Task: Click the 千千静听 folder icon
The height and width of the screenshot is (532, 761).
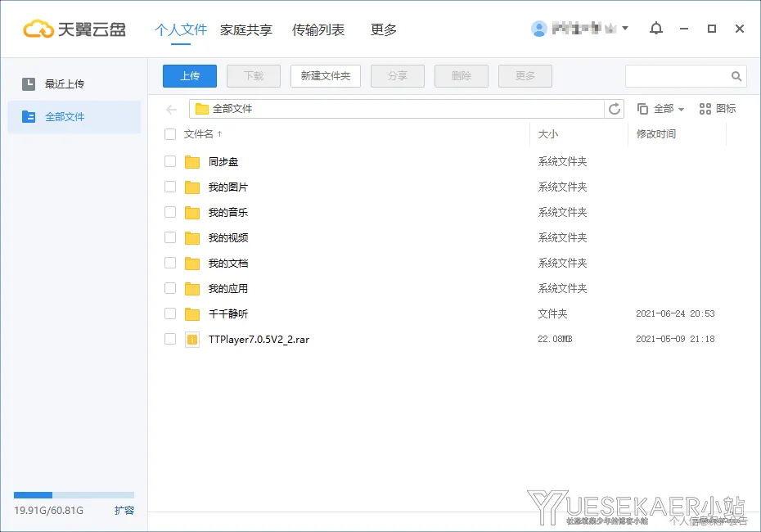Action: click(x=192, y=314)
